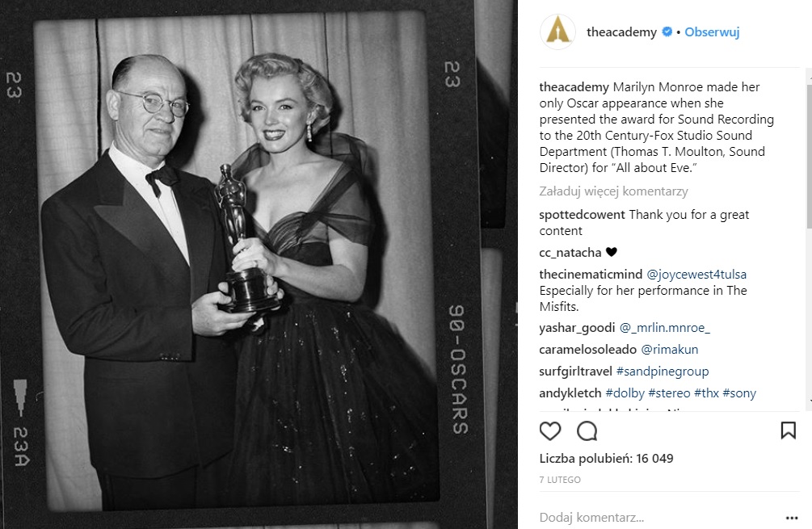
Task: Load more comments via Załaduj więcej komentarzy
Action: point(614,191)
